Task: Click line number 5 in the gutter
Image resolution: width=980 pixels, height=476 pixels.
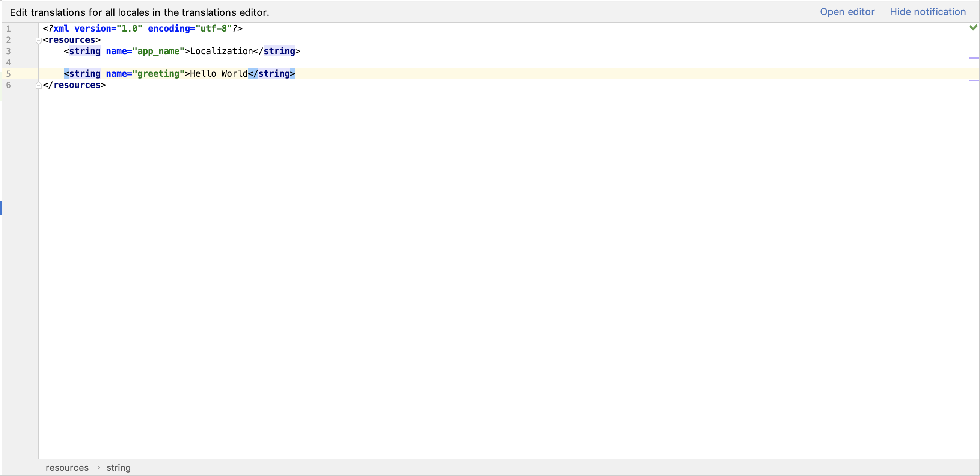Action: click(8, 73)
